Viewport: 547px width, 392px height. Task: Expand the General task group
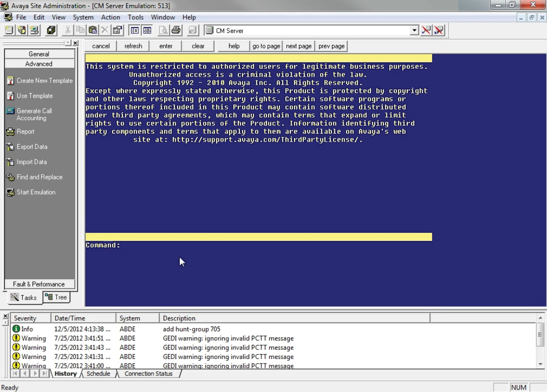[x=39, y=54]
